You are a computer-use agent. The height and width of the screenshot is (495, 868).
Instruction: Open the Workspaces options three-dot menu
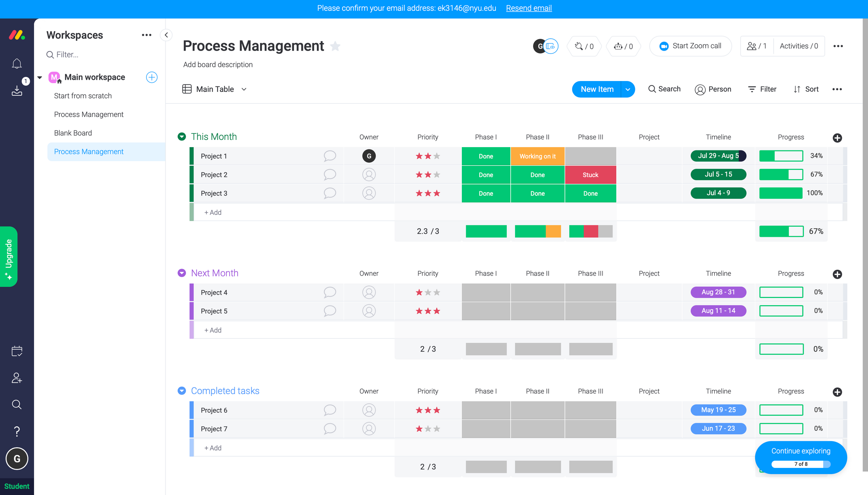click(146, 35)
